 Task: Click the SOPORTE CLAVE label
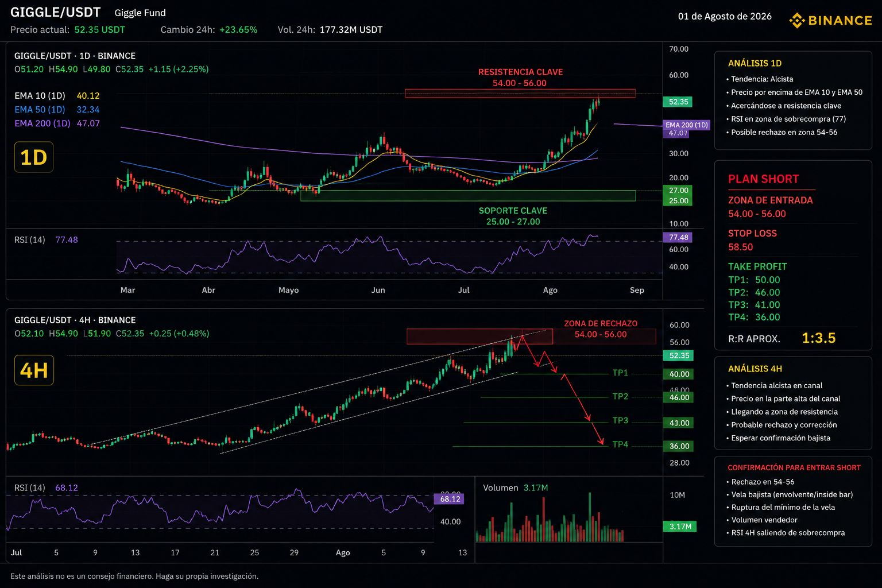coord(513,211)
